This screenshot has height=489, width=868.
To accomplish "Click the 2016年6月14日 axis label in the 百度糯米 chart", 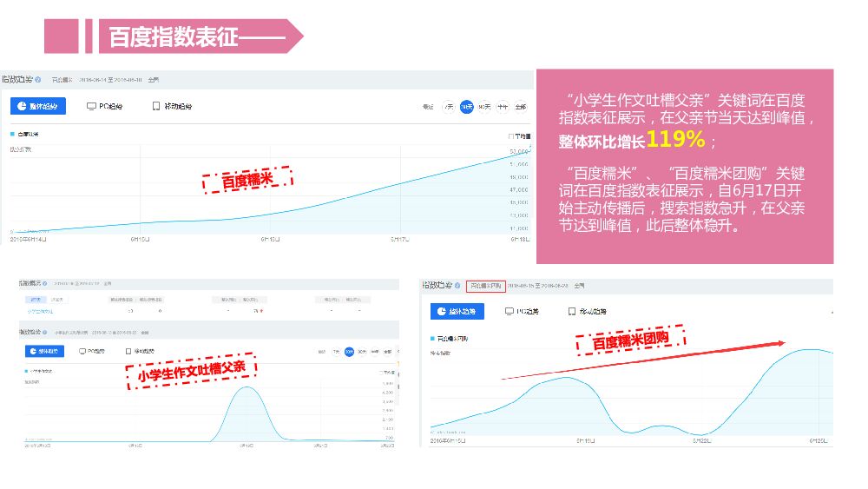I will click(29, 239).
